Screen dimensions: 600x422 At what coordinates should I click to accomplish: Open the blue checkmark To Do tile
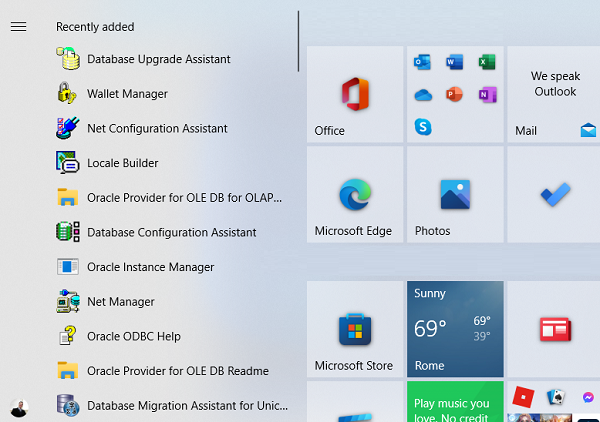[554, 194]
